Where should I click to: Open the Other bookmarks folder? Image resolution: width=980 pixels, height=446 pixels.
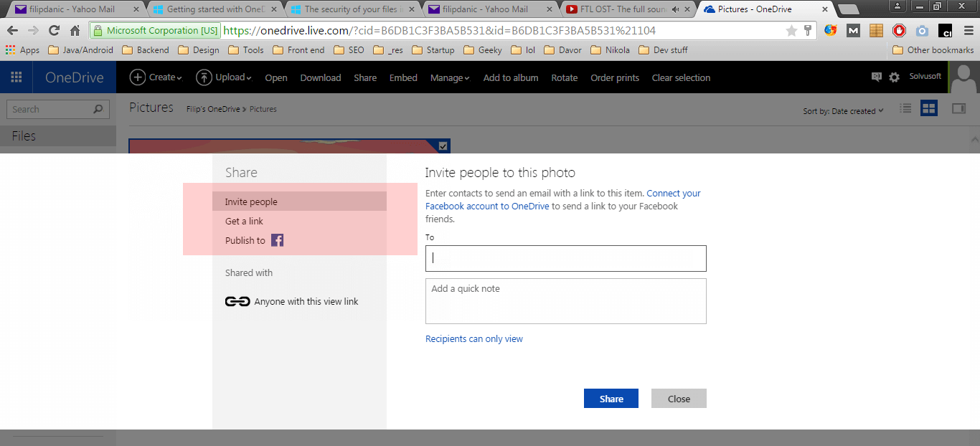click(933, 50)
